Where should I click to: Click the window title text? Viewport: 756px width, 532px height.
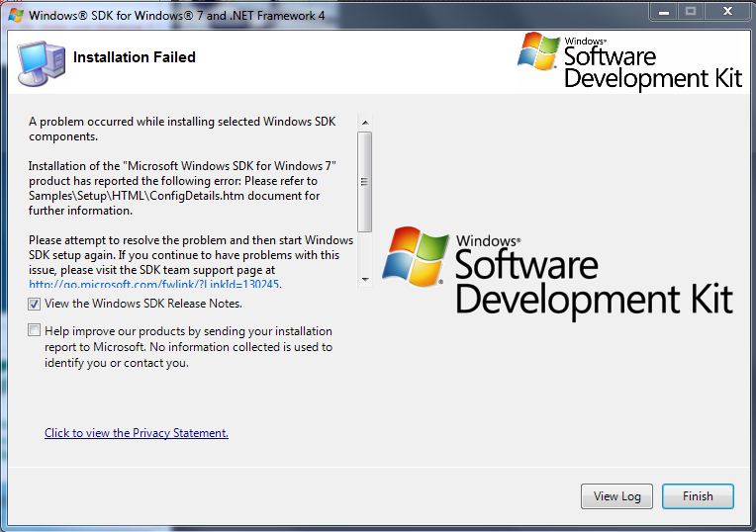[176, 16]
